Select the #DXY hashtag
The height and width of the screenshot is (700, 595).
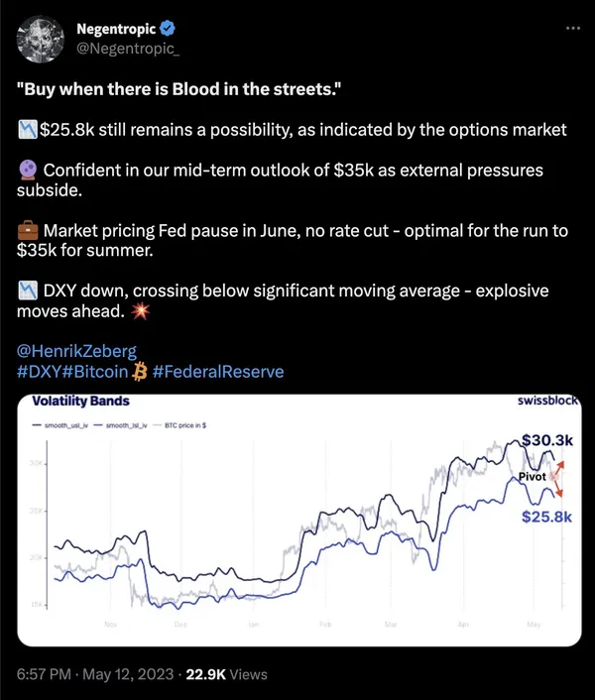click(40, 371)
